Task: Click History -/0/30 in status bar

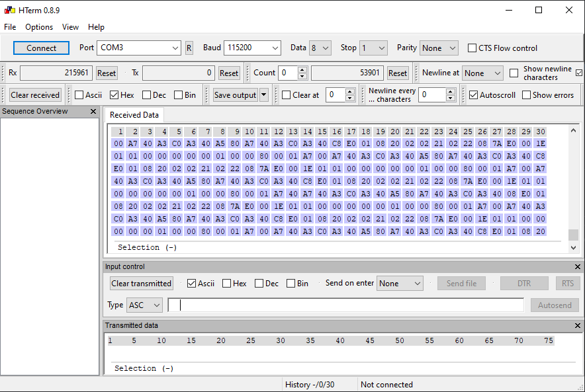Action: point(310,385)
